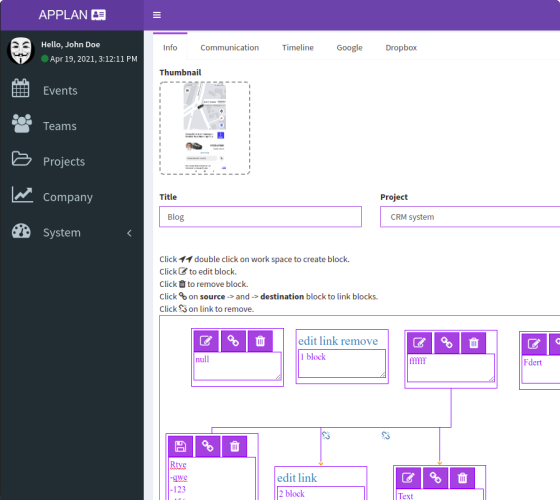Open the APPLAN logo home link
The height and width of the screenshot is (500, 560).
[x=72, y=15]
